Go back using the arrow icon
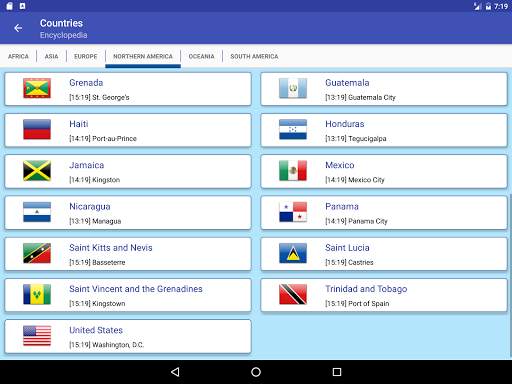 coord(18,28)
